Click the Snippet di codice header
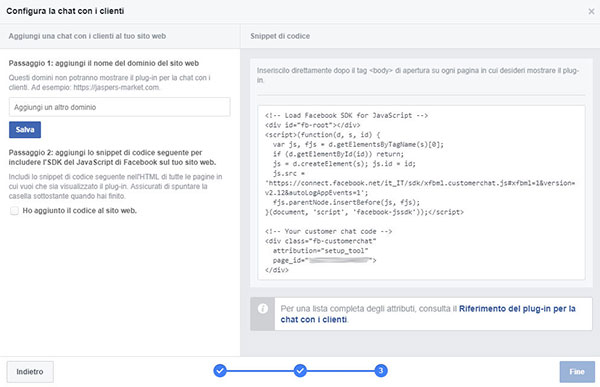600x387 pixels. click(280, 36)
